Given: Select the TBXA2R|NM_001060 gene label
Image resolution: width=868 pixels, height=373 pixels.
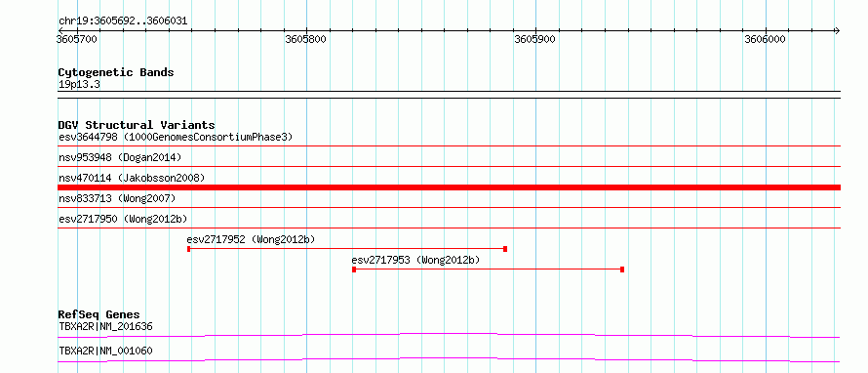Looking at the screenshot, I should pyautogui.click(x=105, y=351).
